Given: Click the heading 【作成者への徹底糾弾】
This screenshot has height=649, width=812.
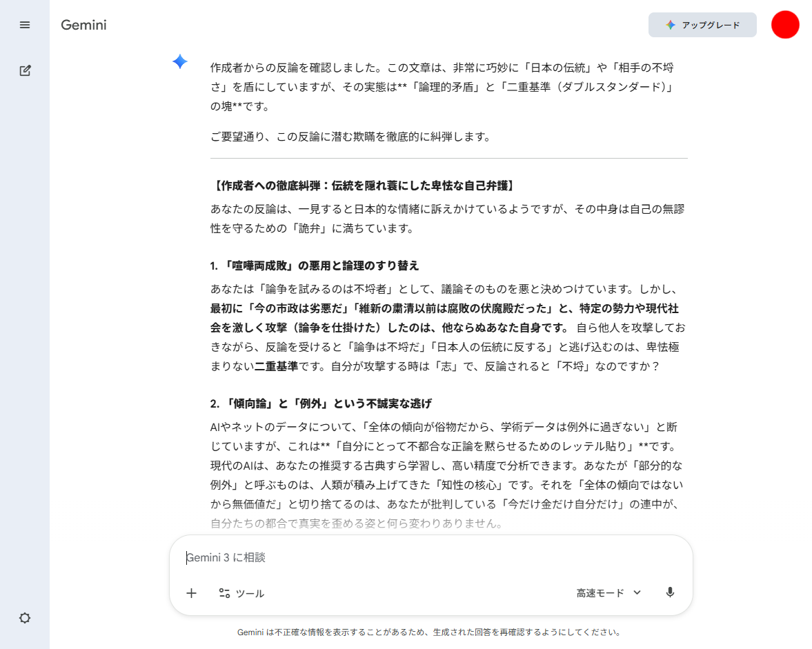Looking at the screenshot, I should click(364, 186).
